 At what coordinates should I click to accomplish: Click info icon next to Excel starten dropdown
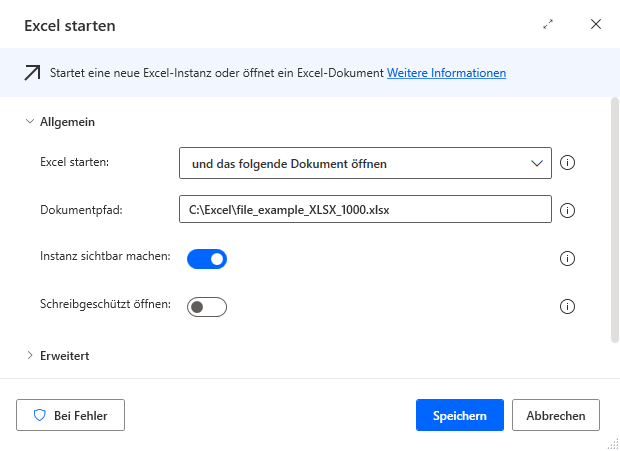[x=567, y=162]
